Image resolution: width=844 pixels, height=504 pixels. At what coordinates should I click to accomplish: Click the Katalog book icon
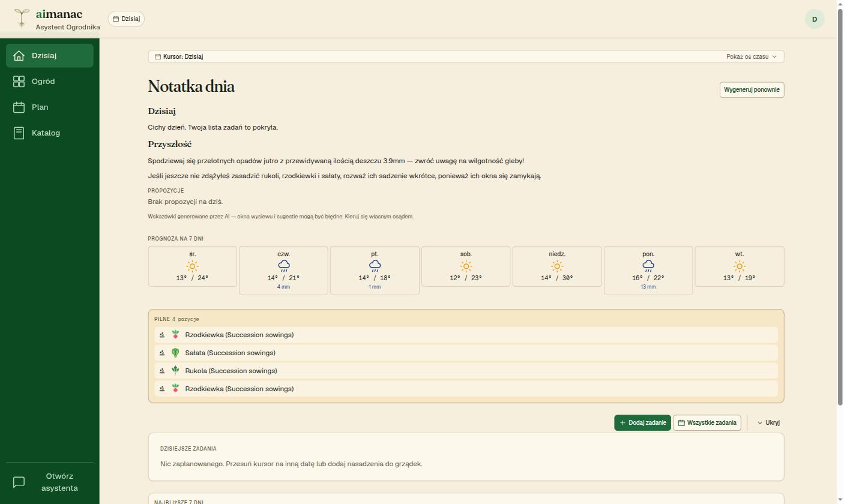point(19,133)
